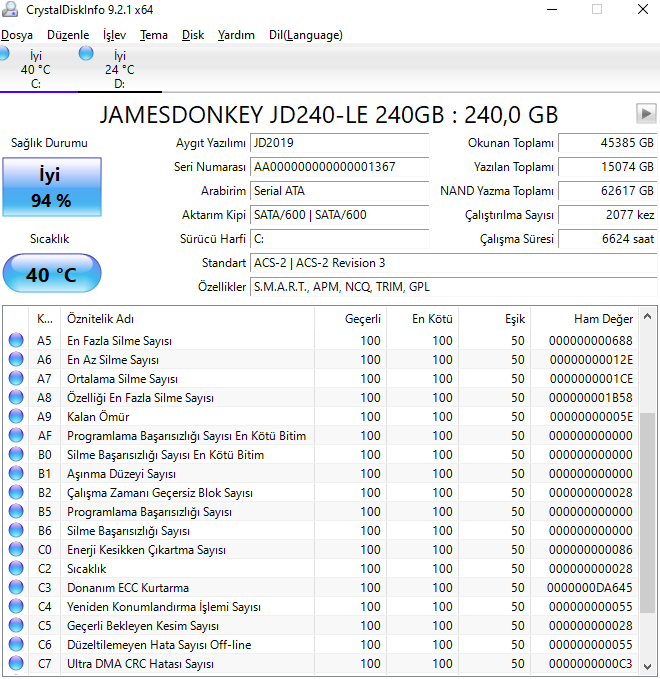The height and width of the screenshot is (679, 660).
Task: Minimize the CrystalDiskInfo window
Action: 552,9
